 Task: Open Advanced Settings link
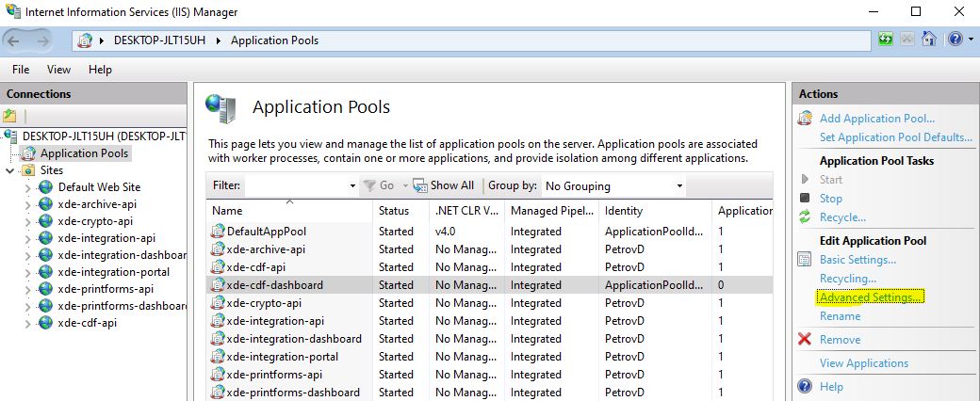[x=870, y=297]
